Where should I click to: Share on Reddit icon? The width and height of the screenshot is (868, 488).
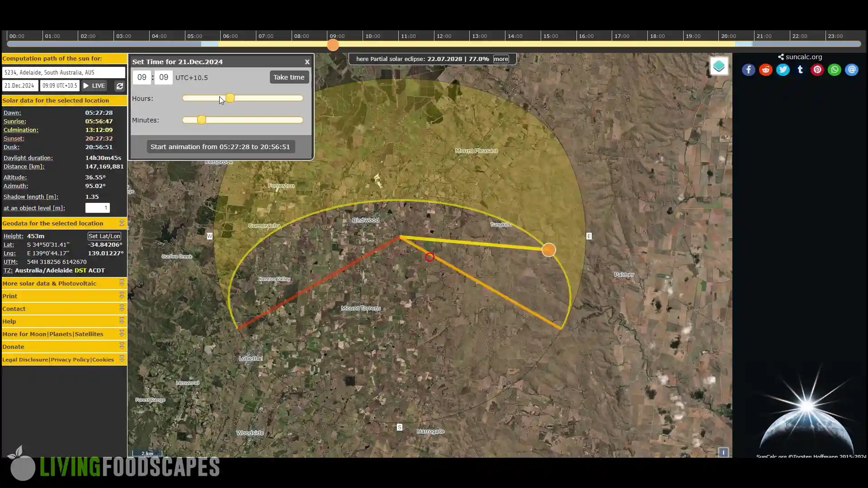(765, 70)
